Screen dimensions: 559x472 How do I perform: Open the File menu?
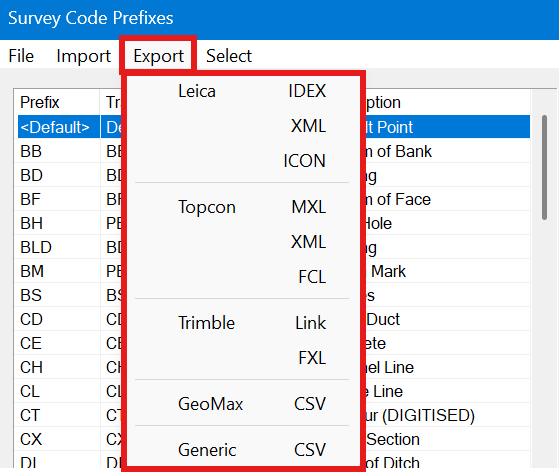(x=21, y=56)
